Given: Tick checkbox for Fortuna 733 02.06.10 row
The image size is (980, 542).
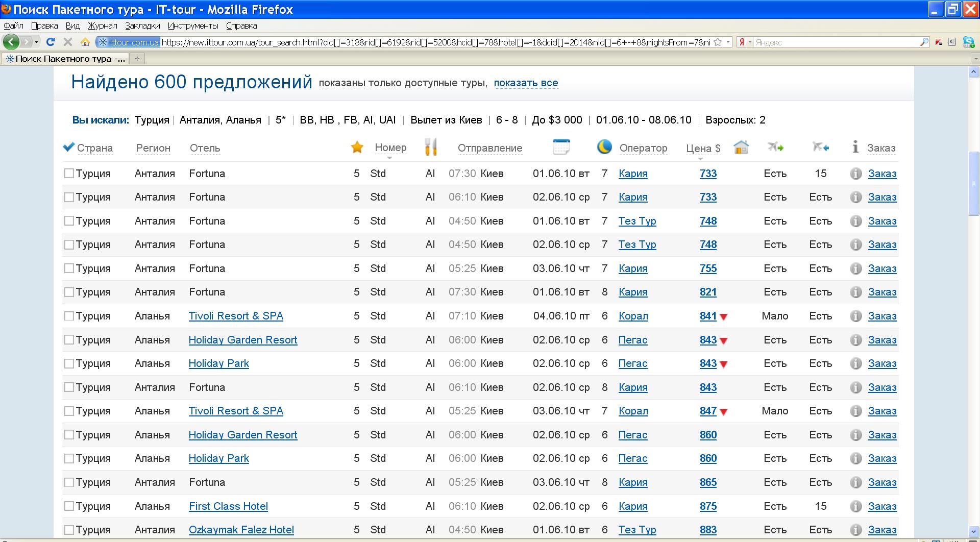Looking at the screenshot, I should click(69, 197).
